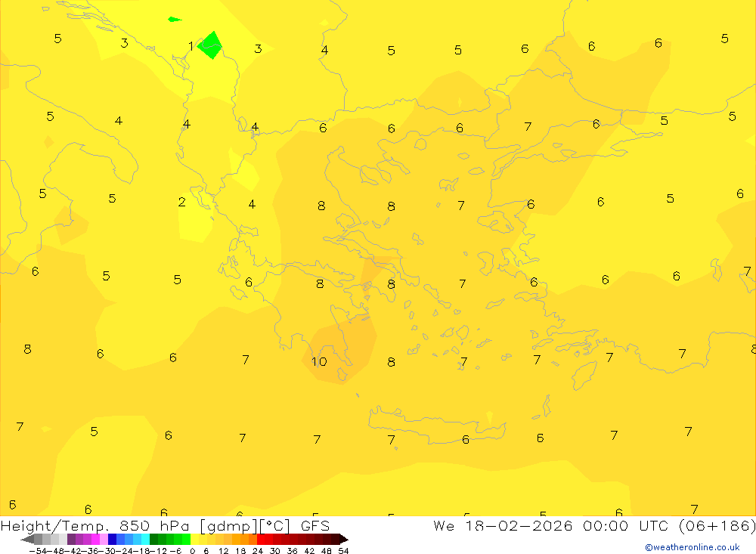The width and height of the screenshot is (756, 554).
Task: Click the 'GFS' model label
Action: point(315,525)
